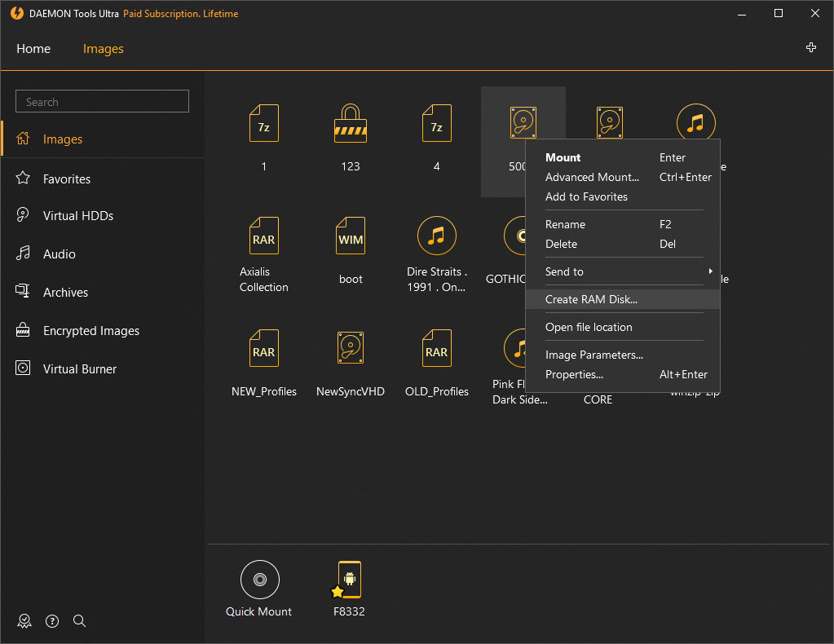Click the Quick Mount label
834x644 pixels.
[258, 611]
